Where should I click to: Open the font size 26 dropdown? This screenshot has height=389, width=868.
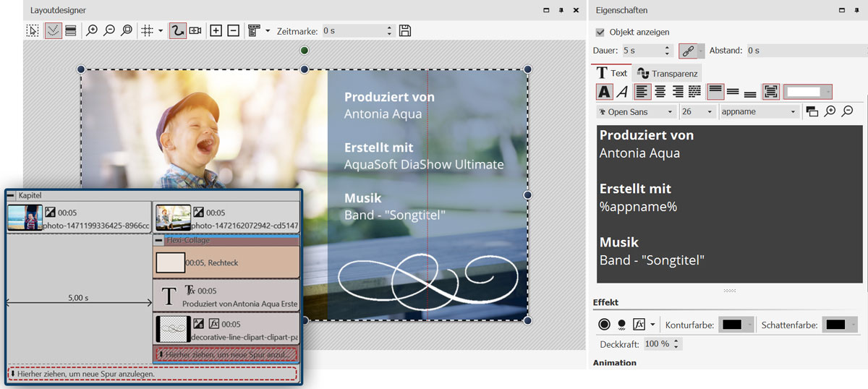click(x=698, y=112)
